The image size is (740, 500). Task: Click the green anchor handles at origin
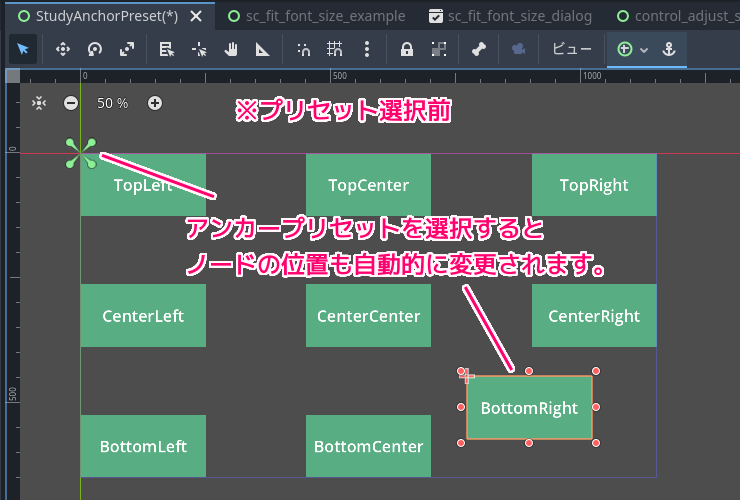pyautogui.click(x=81, y=153)
